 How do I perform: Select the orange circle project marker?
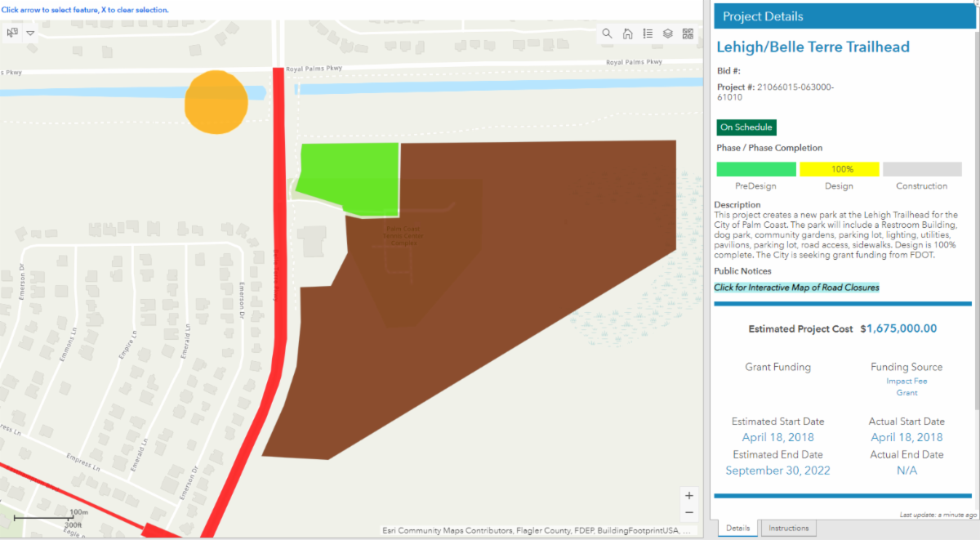(x=216, y=102)
